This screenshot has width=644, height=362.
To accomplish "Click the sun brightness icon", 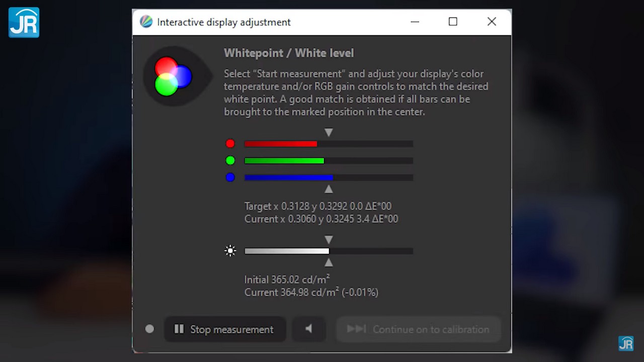I will pos(230,251).
